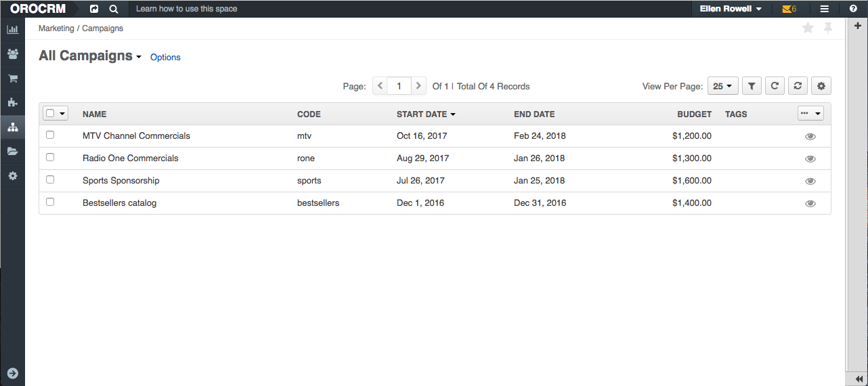View Radio One Commercials via eye icon
This screenshot has height=386, width=868.
click(x=810, y=158)
